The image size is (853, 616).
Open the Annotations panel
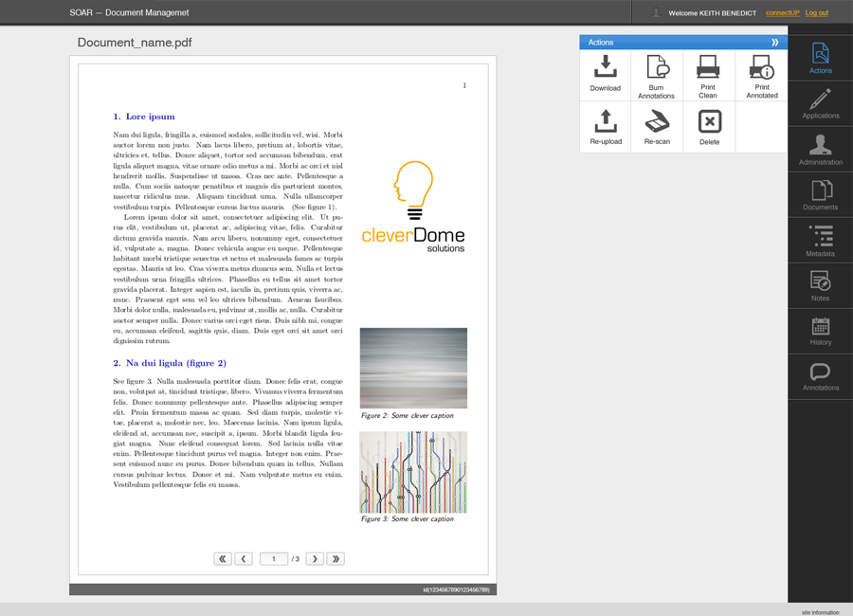pos(820,375)
